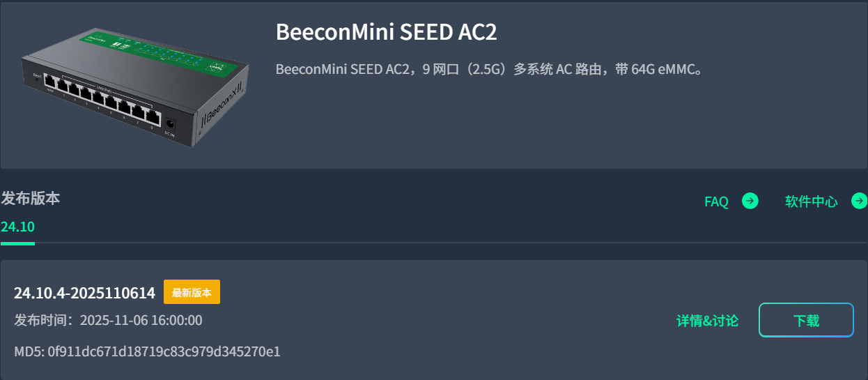
Task: Open the FAQ link
Action: [716, 202]
